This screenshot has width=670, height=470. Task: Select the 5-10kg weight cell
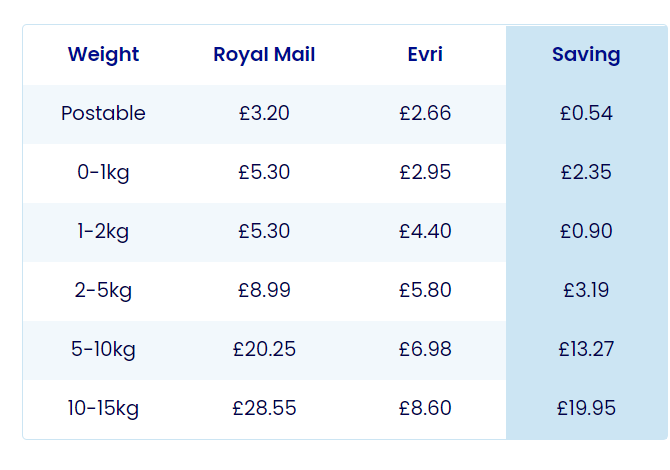point(103,349)
